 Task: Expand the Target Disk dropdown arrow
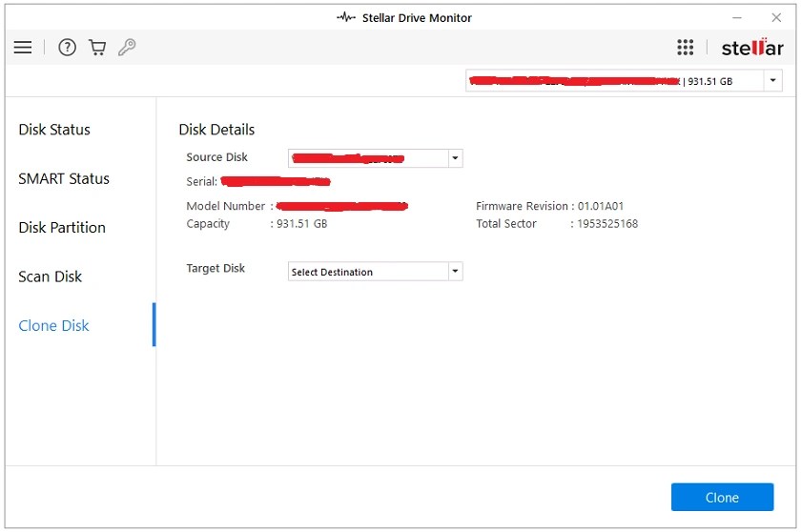pos(455,271)
